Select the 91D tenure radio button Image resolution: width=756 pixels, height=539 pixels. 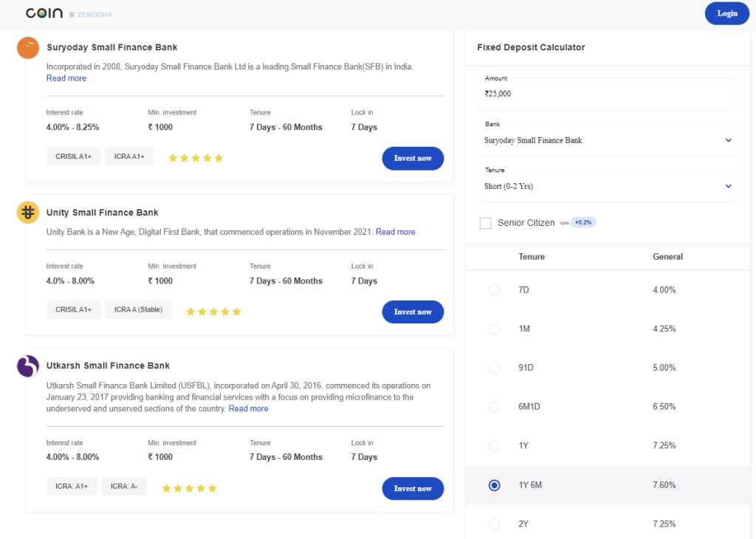click(x=494, y=368)
